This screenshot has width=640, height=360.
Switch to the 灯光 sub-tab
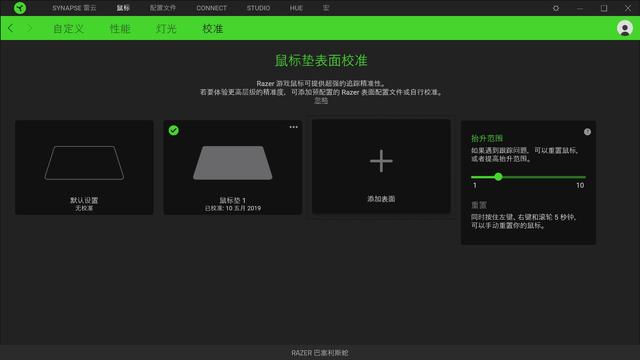[166, 29]
